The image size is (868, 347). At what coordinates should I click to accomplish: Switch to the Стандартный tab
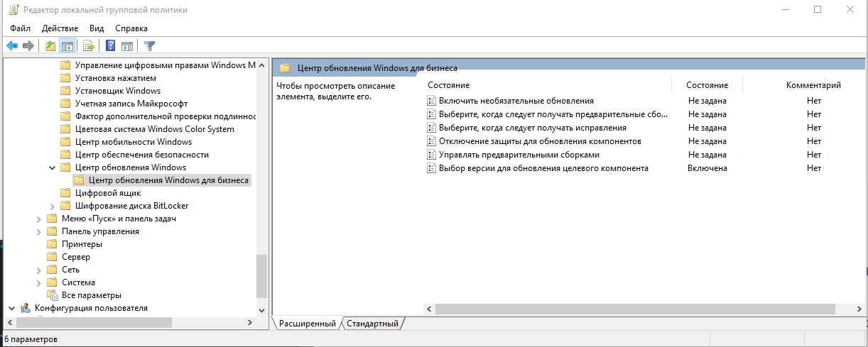pos(372,324)
